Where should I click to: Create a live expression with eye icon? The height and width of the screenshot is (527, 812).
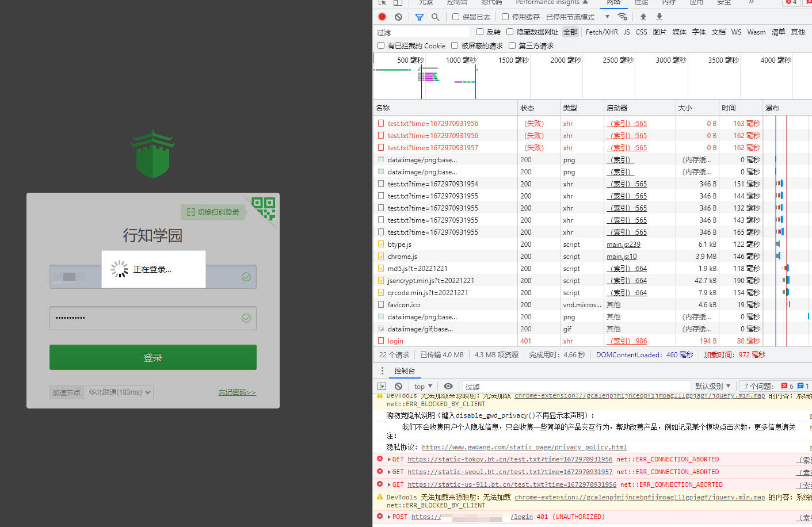pos(448,386)
